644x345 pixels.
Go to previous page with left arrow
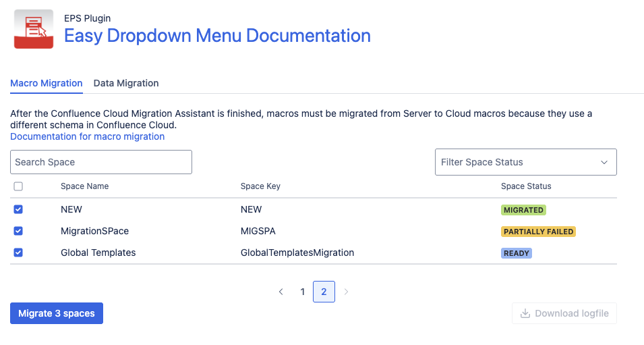[281, 292]
